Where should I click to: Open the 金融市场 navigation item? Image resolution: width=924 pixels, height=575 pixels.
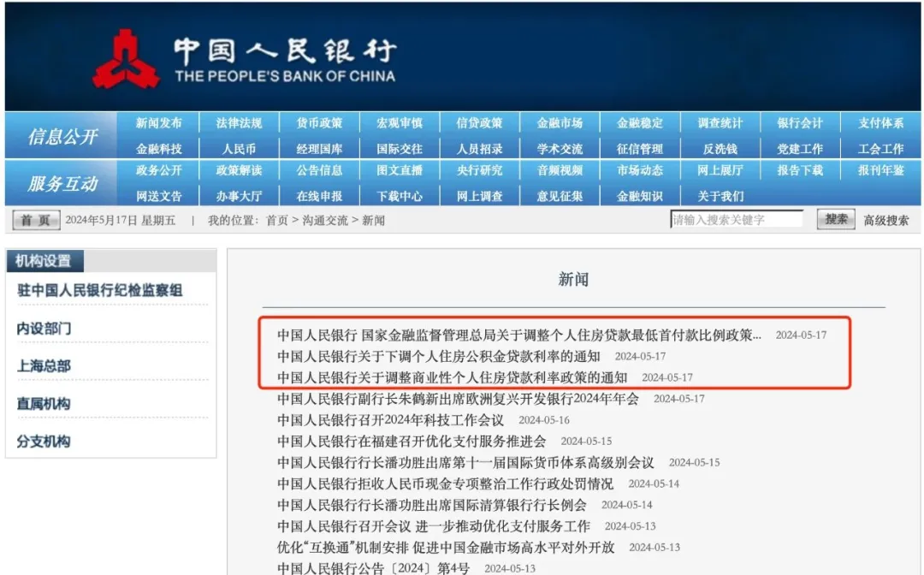pos(560,123)
